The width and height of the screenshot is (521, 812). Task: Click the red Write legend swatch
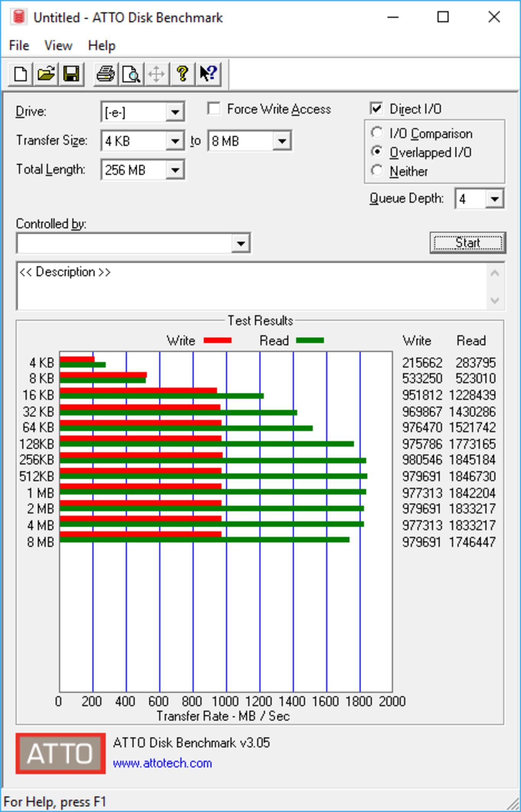218,340
